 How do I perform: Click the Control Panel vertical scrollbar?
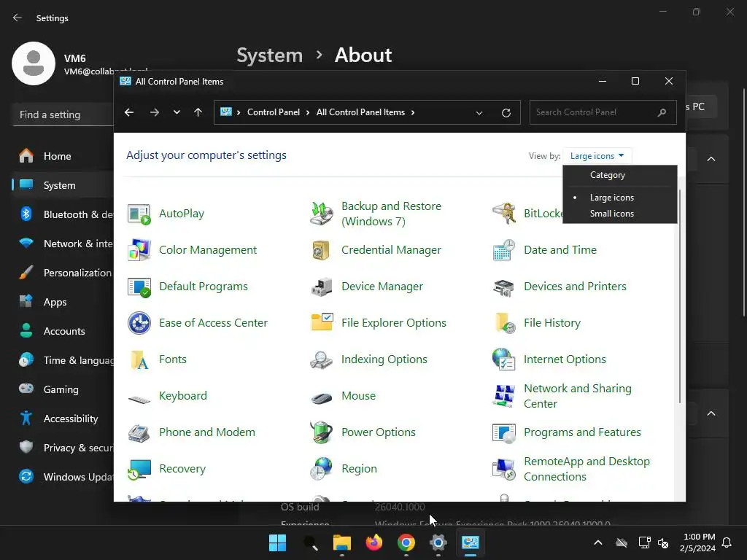coord(680,295)
